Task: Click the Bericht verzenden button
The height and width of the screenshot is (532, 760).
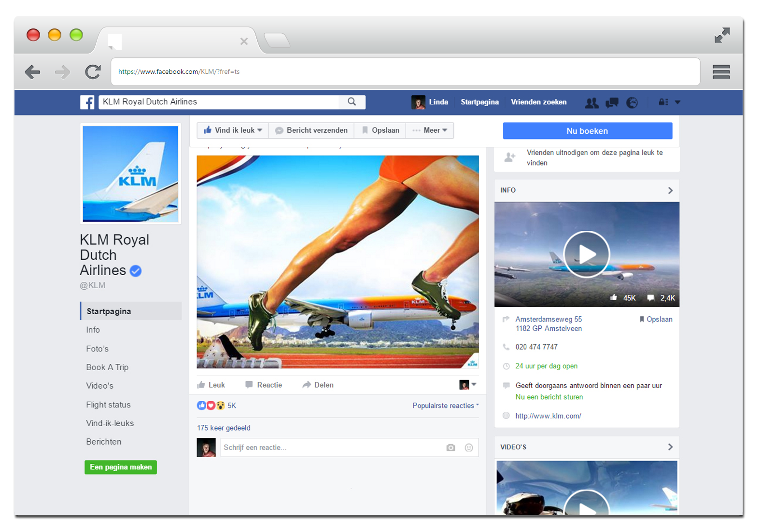Action: click(x=311, y=130)
